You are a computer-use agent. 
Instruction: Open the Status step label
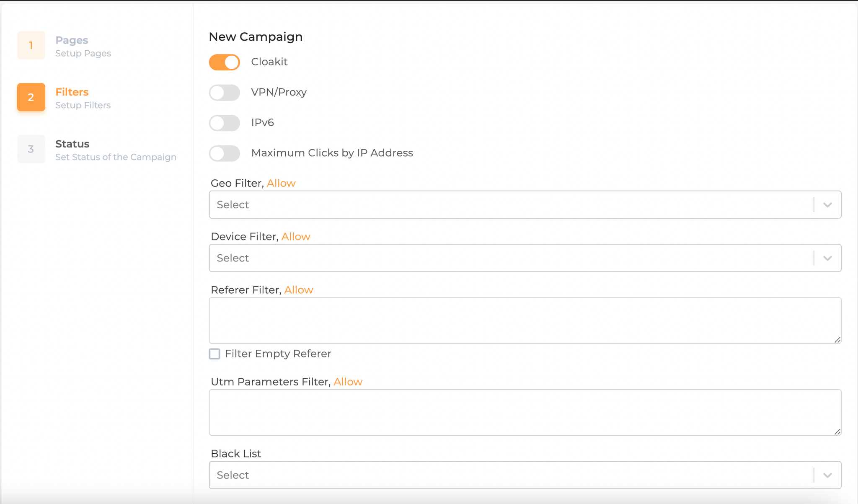[x=72, y=144]
